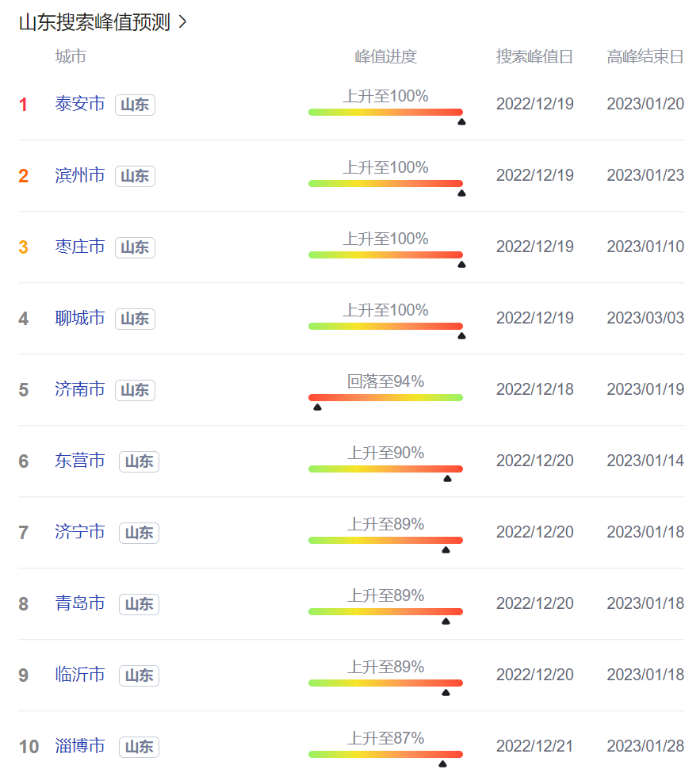
Task: Click the 聊城市 city link
Action: (x=80, y=318)
